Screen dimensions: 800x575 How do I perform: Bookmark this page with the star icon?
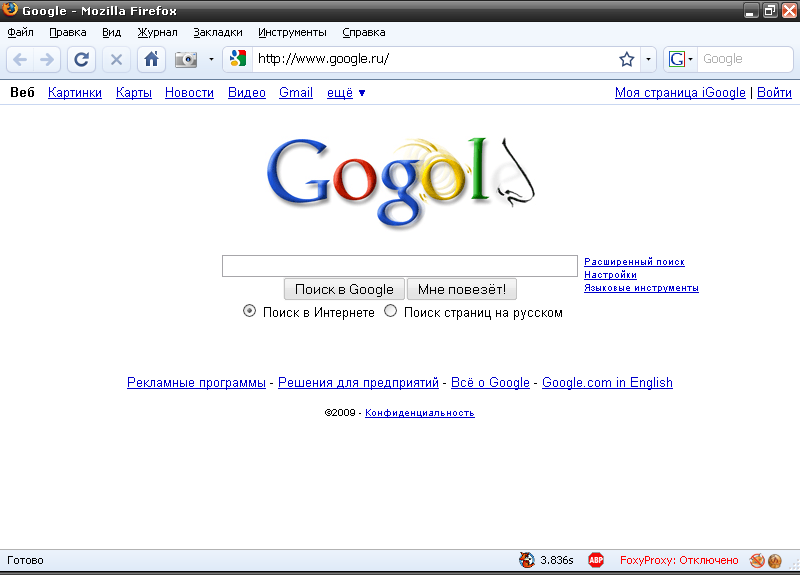[x=627, y=59]
